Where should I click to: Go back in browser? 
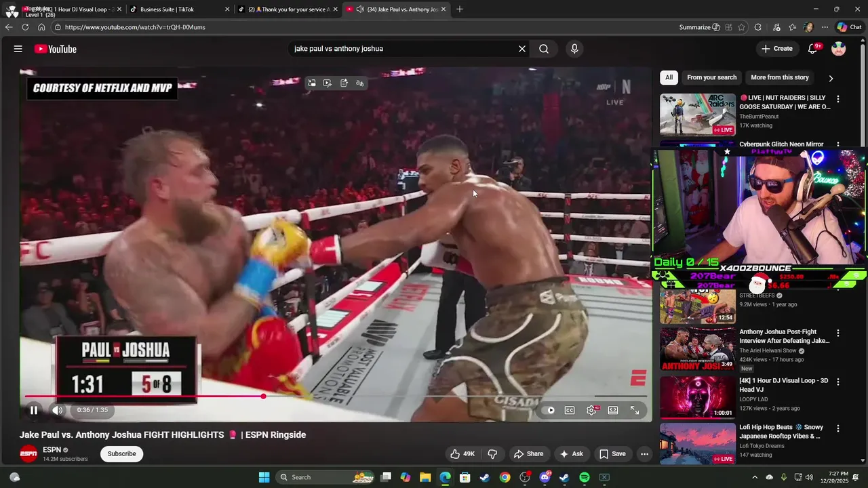pyautogui.click(x=9, y=27)
